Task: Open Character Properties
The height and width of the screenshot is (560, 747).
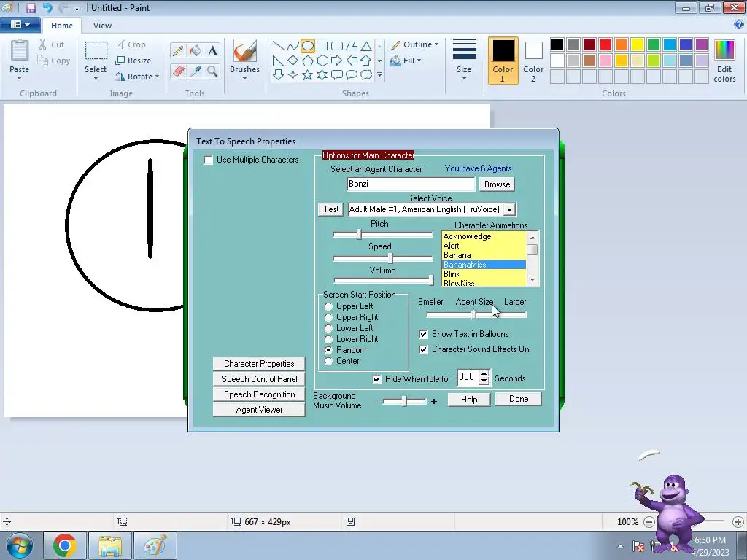Action: click(259, 364)
